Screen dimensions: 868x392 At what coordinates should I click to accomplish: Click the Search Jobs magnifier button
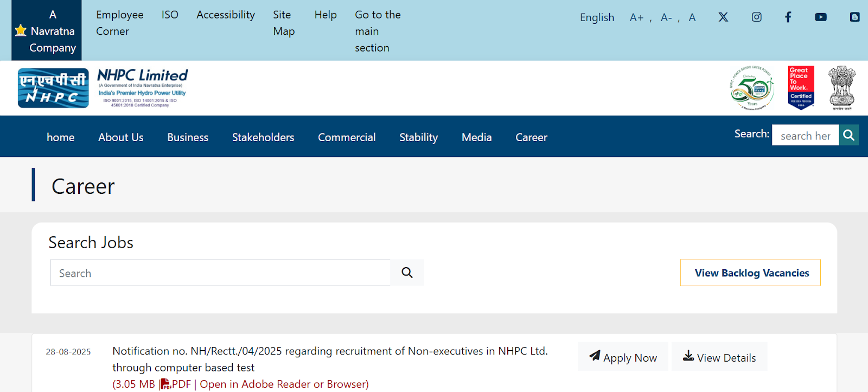tap(407, 273)
